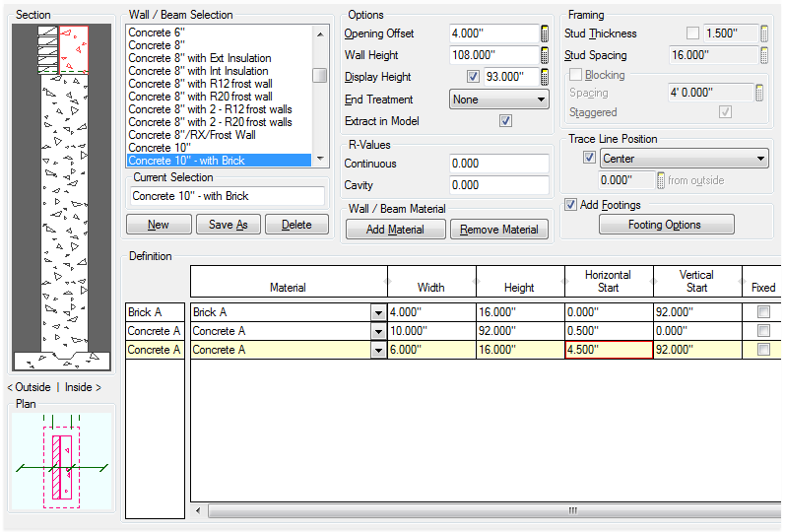Image resolution: width=785 pixels, height=532 pixels.
Task: Click calculator icon beside Opening Offset field
Action: tap(545, 33)
